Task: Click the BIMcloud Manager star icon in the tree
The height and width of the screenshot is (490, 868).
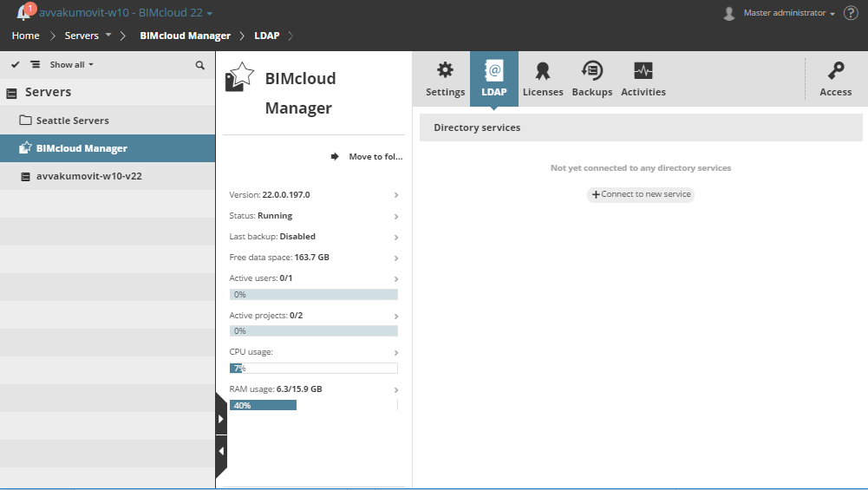Action: pos(25,147)
